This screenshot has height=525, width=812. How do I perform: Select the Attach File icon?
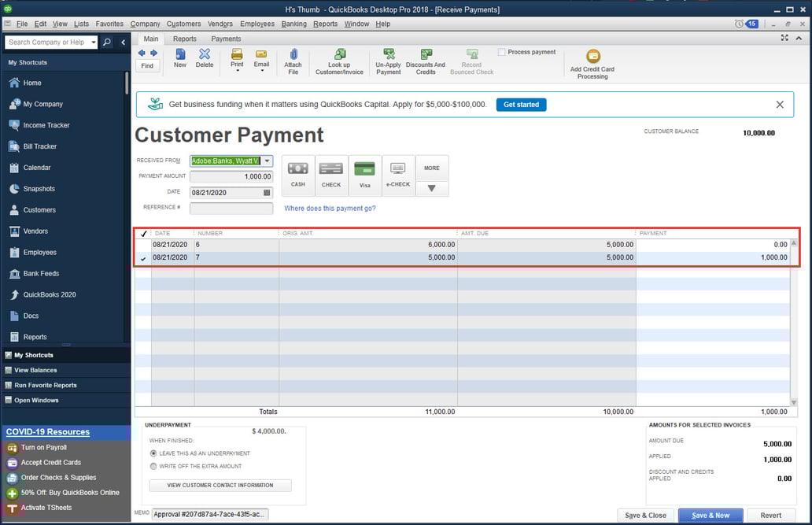[x=293, y=57]
